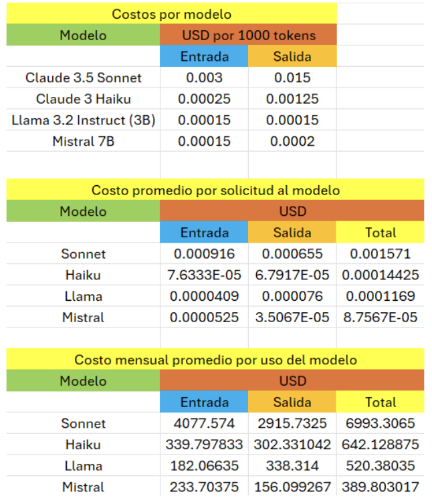Click Haiku per-request total 0.00014425
This screenshot has height=504, width=432.
(381, 275)
